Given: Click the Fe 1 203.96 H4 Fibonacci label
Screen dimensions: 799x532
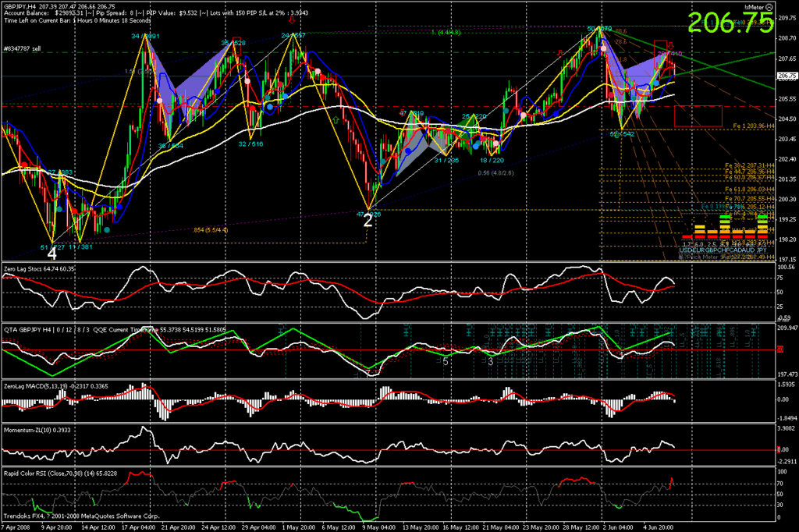Looking at the screenshot, I should 751,126.
